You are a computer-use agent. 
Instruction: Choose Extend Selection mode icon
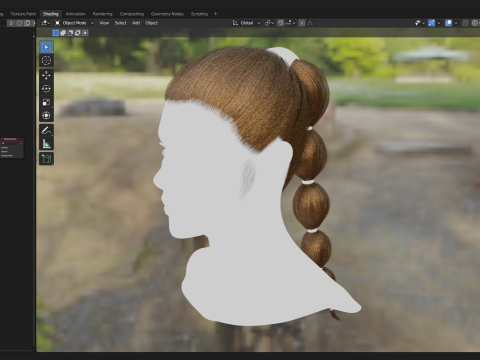point(63,33)
